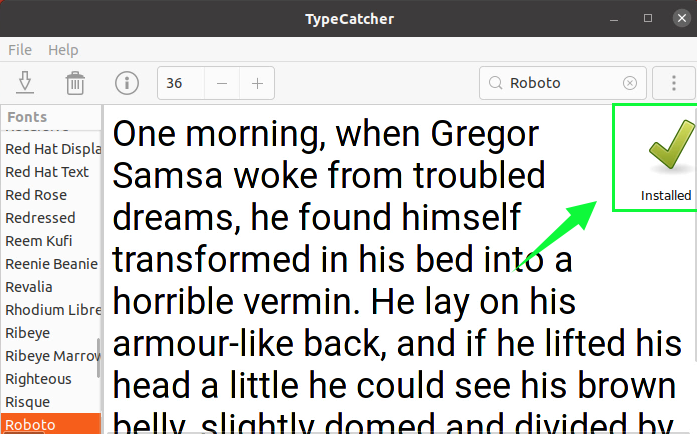697x434 pixels.
Task: Clear the Roboto search text
Action: (630, 83)
